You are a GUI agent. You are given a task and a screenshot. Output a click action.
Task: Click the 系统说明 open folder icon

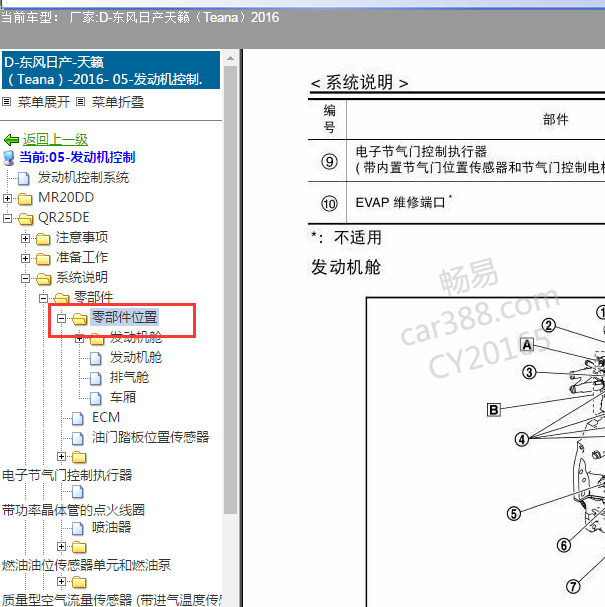coord(44,279)
